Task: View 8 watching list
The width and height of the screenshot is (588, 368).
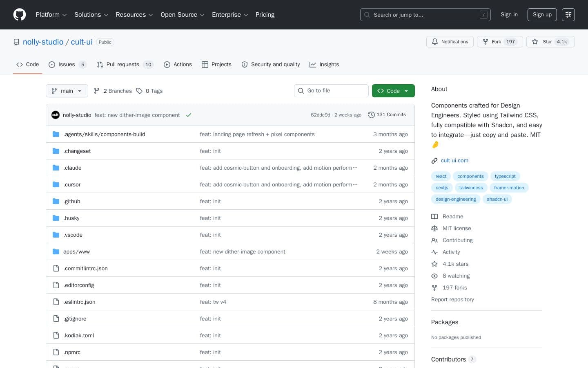Action: click(451, 276)
